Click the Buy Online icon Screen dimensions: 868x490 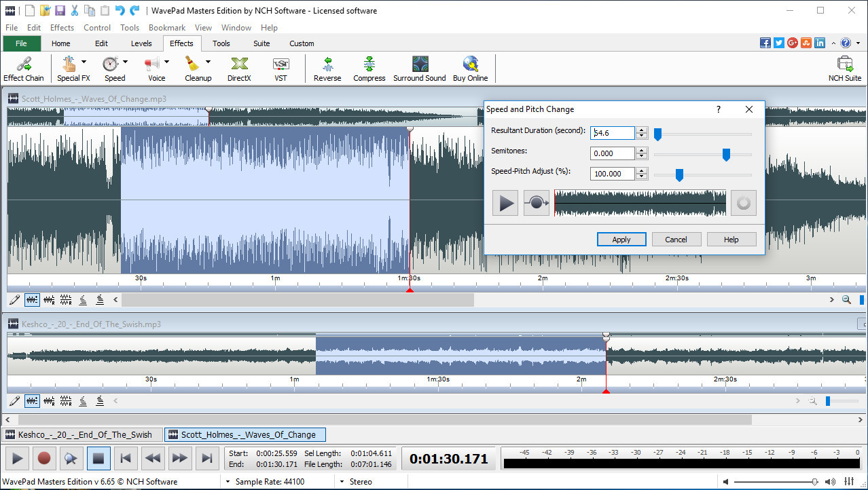point(470,69)
